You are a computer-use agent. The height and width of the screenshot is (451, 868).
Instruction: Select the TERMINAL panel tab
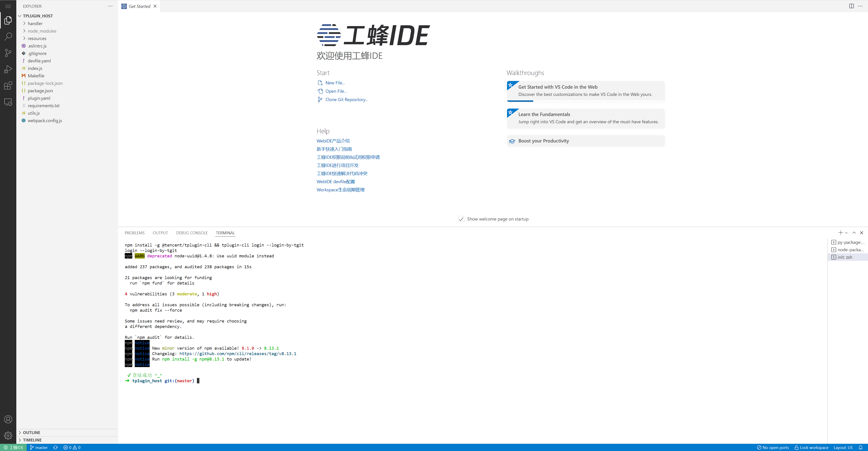click(225, 233)
